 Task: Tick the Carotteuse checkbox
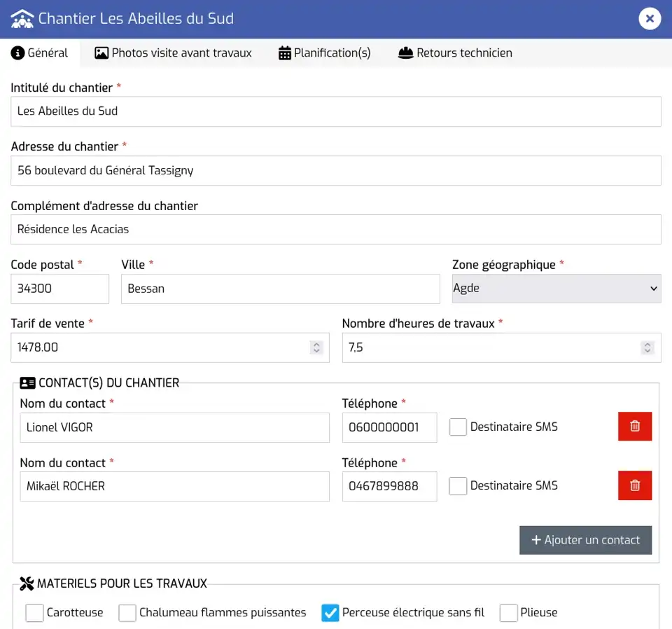click(34, 613)
